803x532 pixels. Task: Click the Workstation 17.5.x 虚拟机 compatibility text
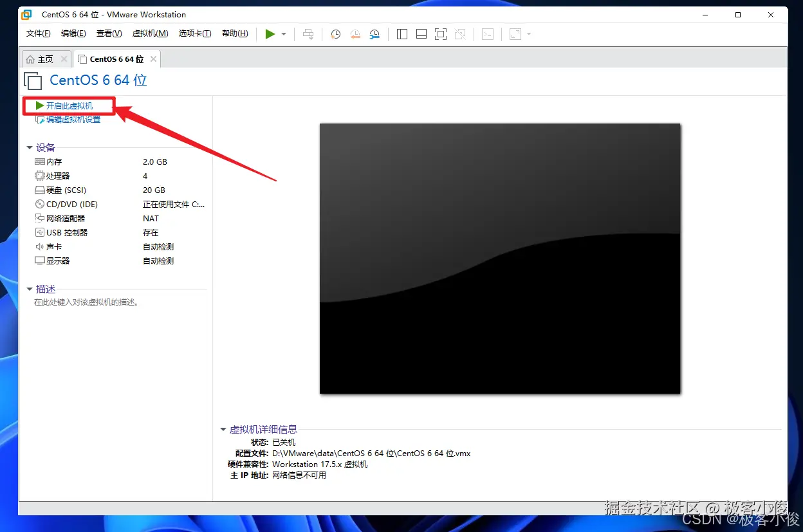(320, 464)
